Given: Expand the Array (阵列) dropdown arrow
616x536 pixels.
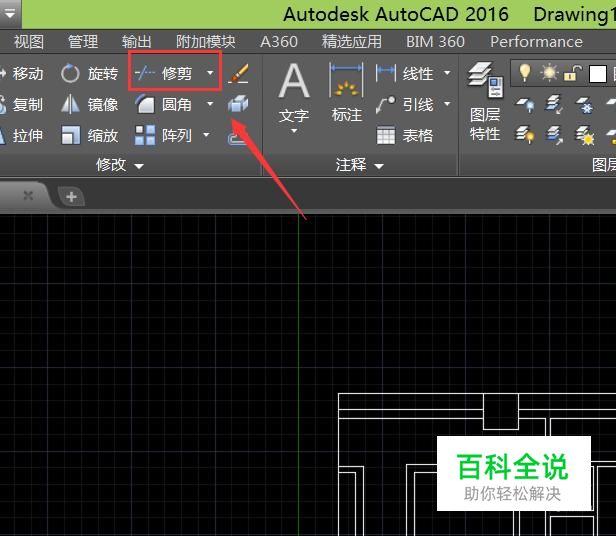Looking at the screenshot, I should (x=206, y=135).
